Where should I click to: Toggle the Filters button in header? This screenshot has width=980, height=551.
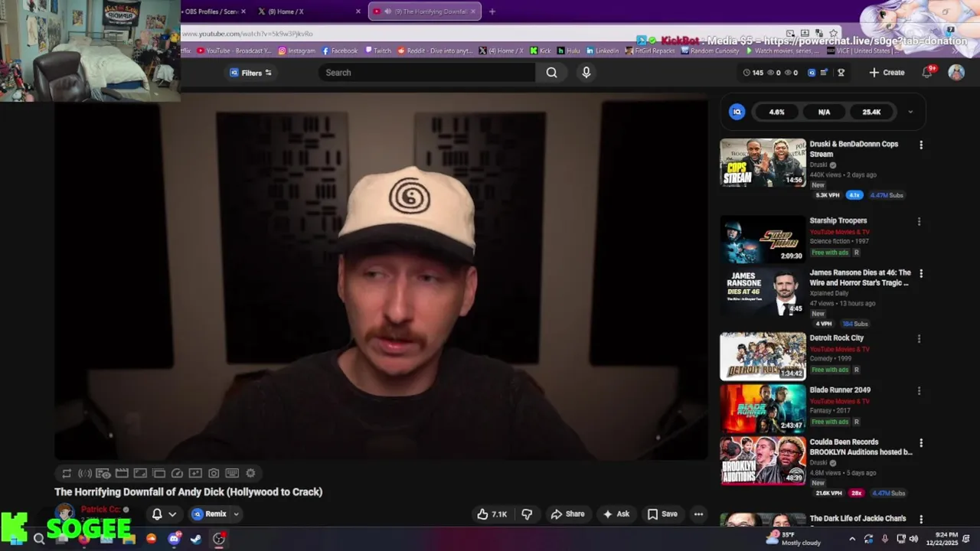tap(252, 73)
